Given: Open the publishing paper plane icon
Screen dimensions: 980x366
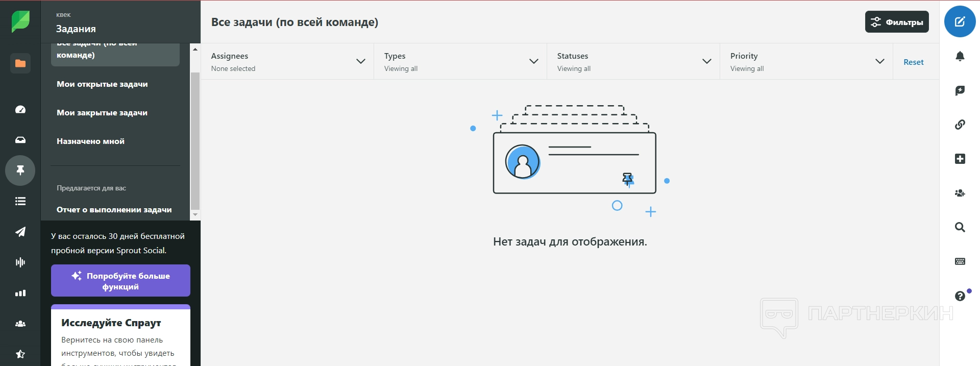Looking at the screenshot, I should 20,232.
